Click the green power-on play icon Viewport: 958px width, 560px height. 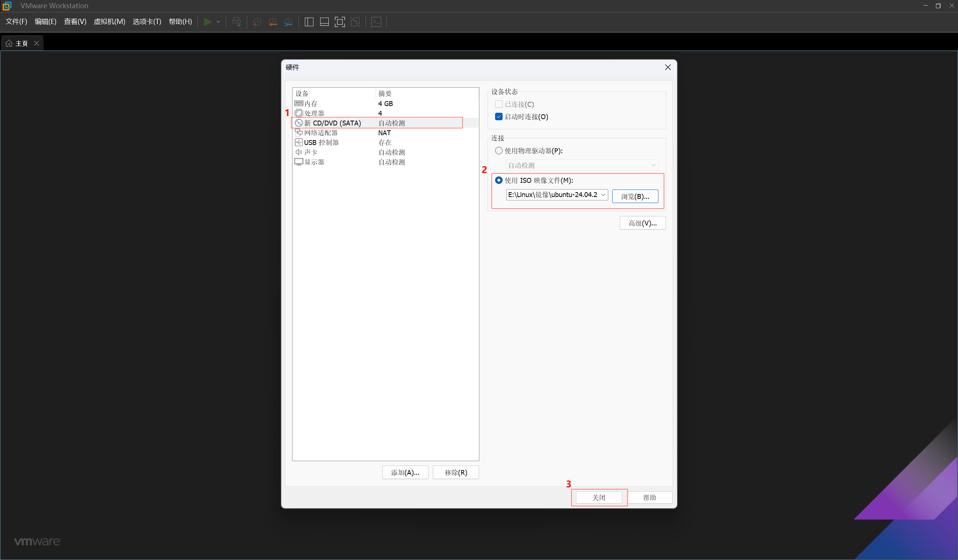pyautogui.click(x=207, y=22)
